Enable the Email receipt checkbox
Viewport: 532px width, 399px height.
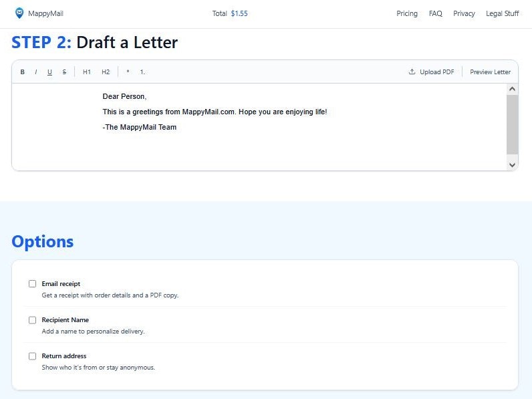(32, 283)
